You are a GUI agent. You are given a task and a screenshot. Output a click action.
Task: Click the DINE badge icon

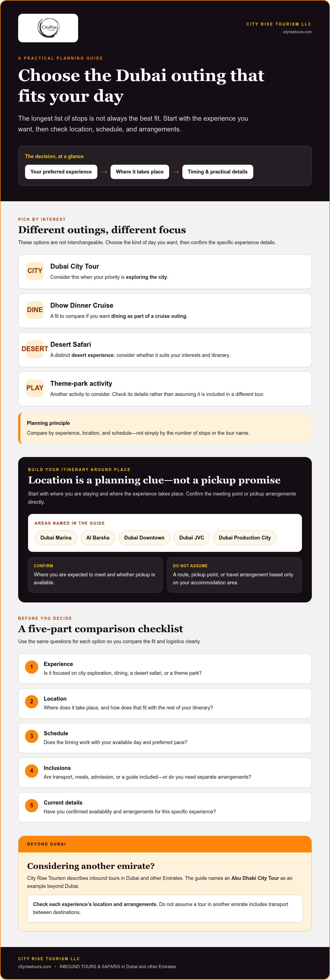point(35,310)
